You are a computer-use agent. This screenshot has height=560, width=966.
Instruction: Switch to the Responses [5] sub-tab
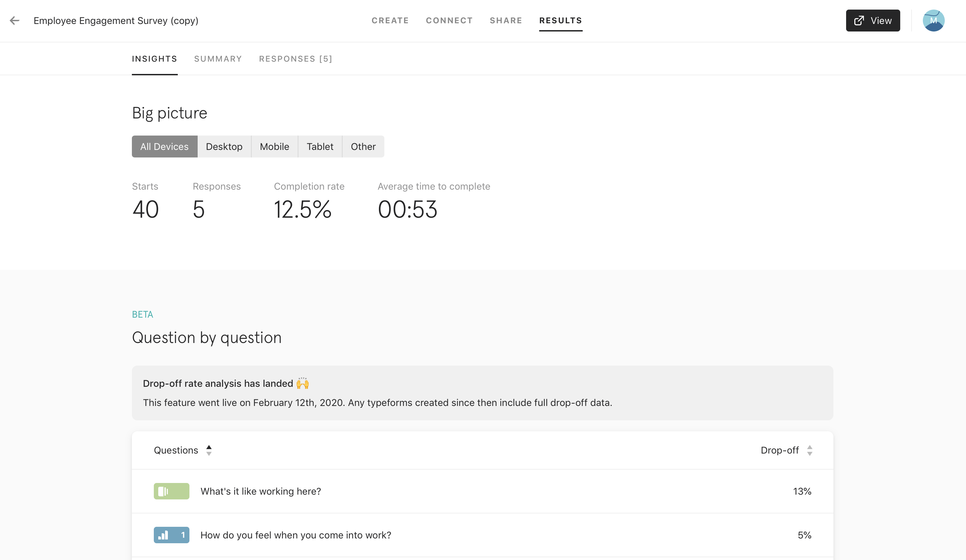pyautogui.click(x=296, y=59)
